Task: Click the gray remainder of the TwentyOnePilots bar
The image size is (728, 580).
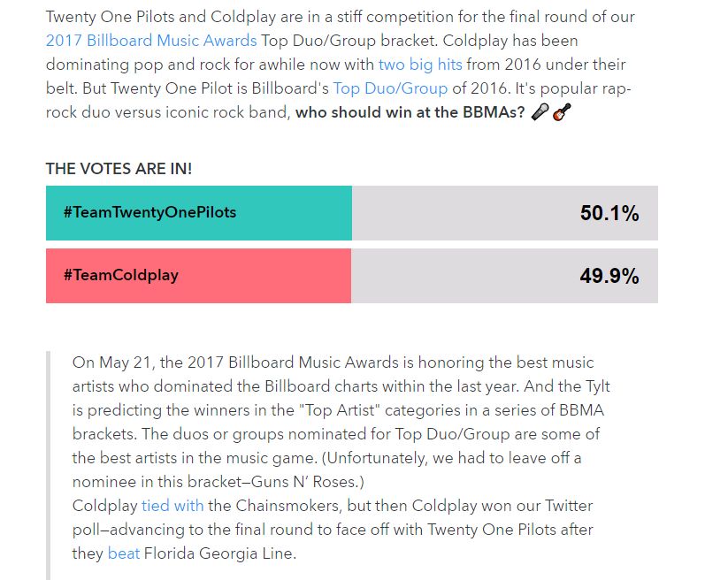Action: coord(460,213)
